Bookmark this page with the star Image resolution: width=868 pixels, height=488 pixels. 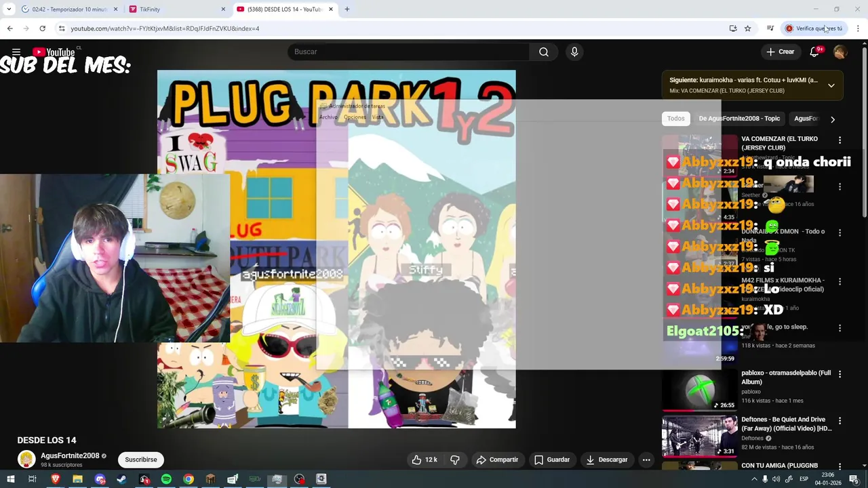pos(748,28)
